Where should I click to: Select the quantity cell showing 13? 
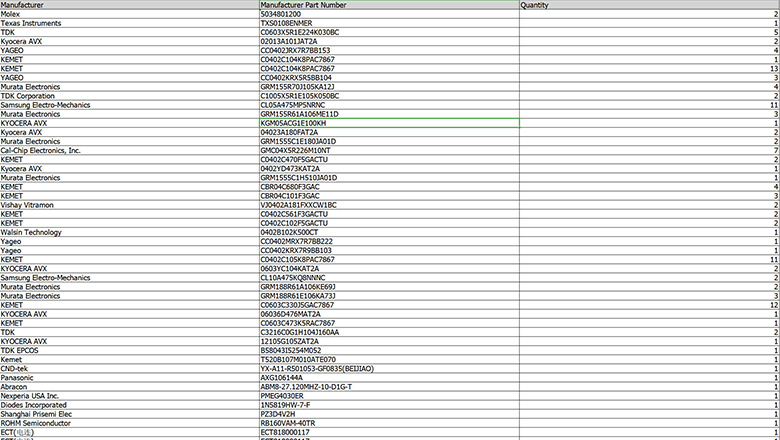648,68
